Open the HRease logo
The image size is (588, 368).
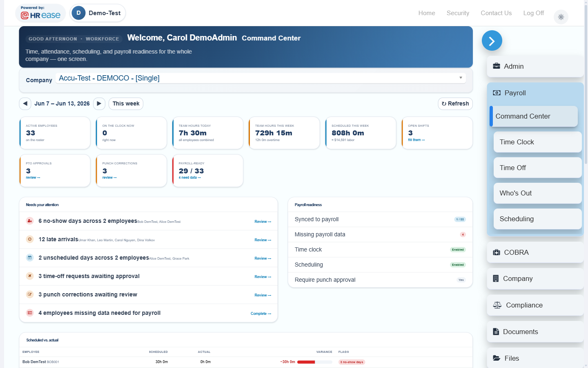[40, 13]
